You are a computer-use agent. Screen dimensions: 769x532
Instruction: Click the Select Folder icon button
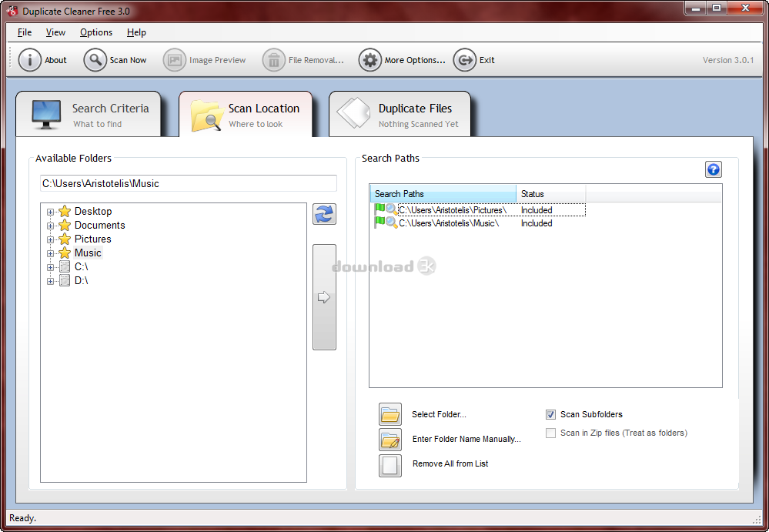pos(390,414)
